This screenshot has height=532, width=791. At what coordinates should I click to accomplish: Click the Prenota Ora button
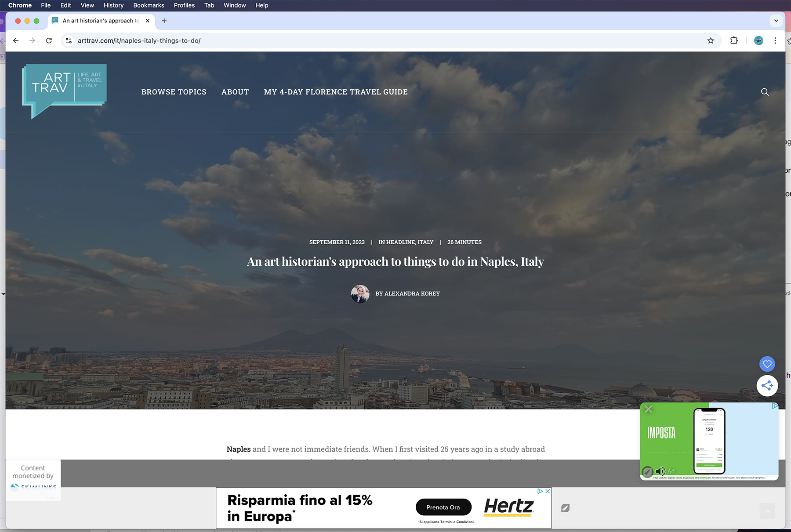tap(443, 507)
